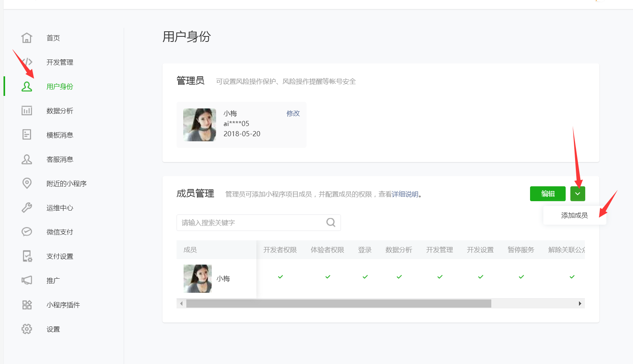Click the search magnifier icon in member search
Viewport: 633px width, 364px height.
(331, 223)
